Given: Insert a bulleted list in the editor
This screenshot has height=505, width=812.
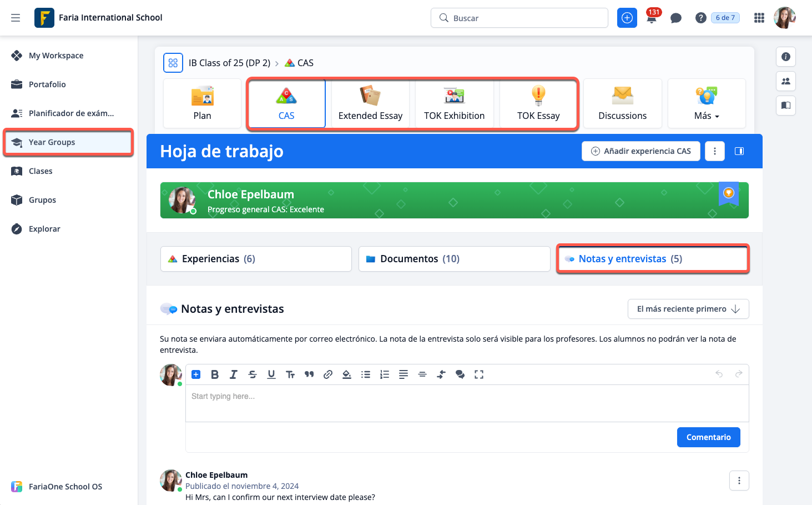Looking at the screenshot, I should [x=366, y=374].
